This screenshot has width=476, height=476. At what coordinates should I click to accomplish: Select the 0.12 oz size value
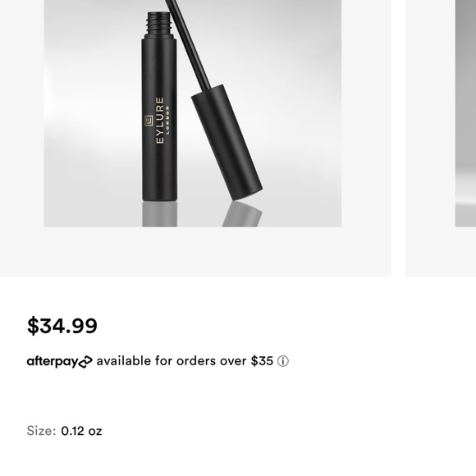(81, 431)
